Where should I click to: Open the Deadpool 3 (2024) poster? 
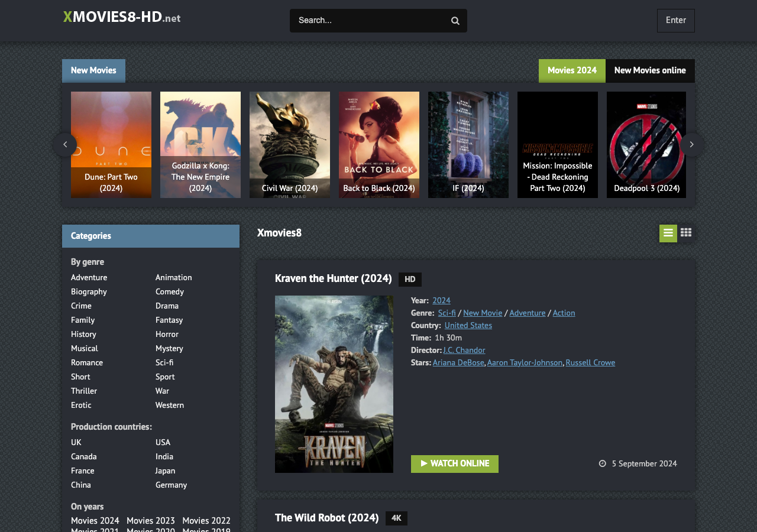[x=646, y=144]
